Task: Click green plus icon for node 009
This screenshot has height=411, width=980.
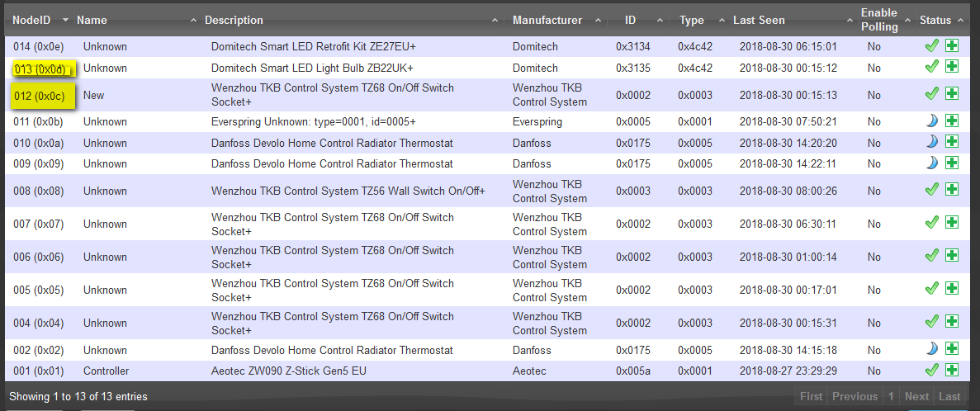Action: (x=951, y=163)
